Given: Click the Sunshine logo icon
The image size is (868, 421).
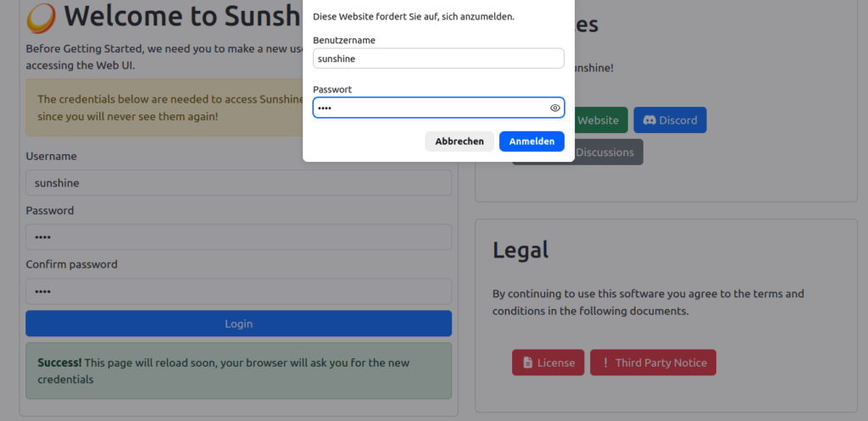Looking at the screenshot, I should [41, 18].
